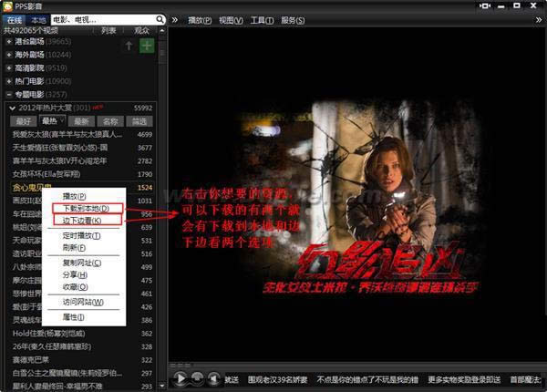Click the up arrow icon beside the green plus
Image resolution: width=547 pixels, height=392 pixels.
pyautogui.click(x=129, y=46)
